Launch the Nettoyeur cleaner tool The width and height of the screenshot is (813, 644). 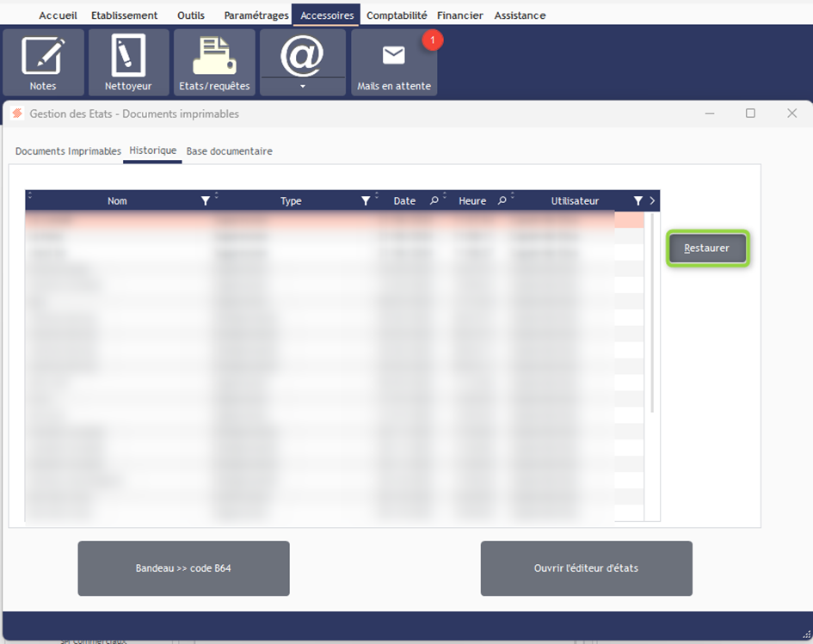[128, 62]
